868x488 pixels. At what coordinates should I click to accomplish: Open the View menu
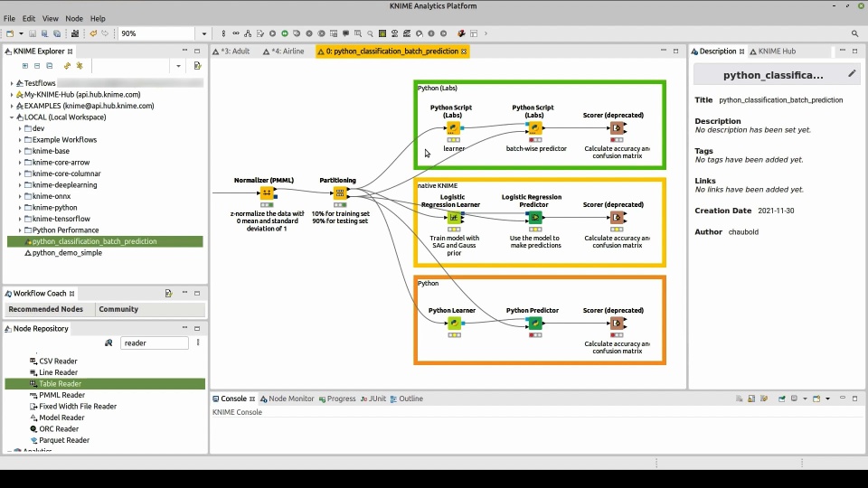(x=50, y=18)
